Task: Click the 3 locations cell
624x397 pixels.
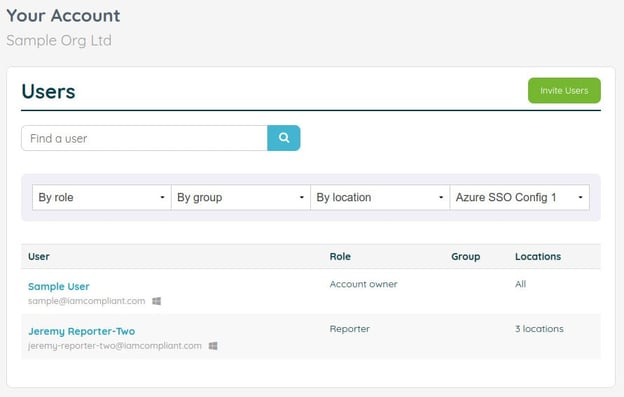Action: point(539,329)
